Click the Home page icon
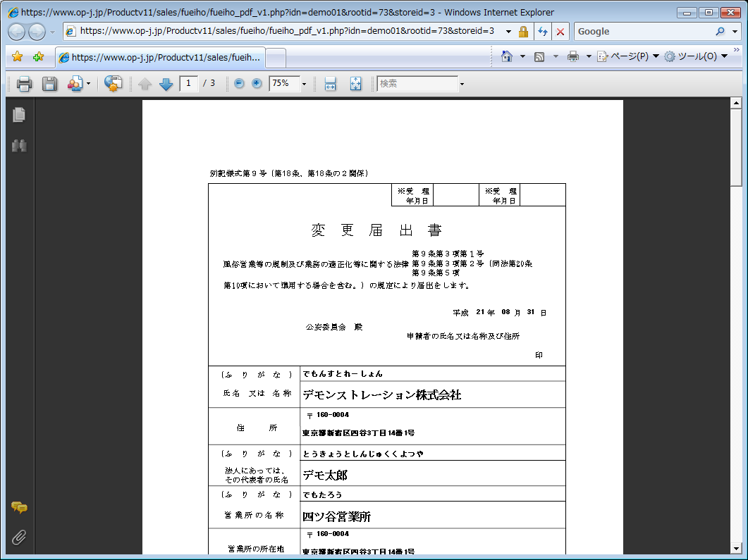This screenshot has width=748, height=560. [x=507, y=56]
